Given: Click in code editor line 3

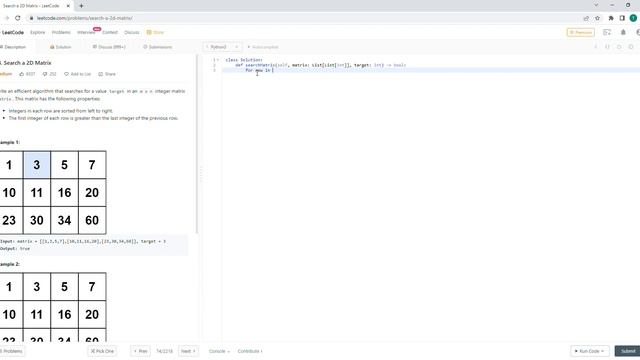Looking at the screenshot, I should (x=431, y=70).
